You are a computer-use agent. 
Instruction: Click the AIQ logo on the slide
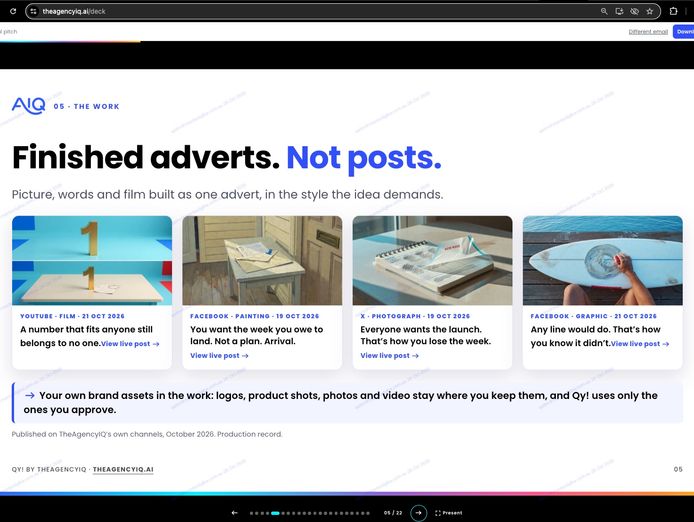pyautogui.click(x=28, y=106)
